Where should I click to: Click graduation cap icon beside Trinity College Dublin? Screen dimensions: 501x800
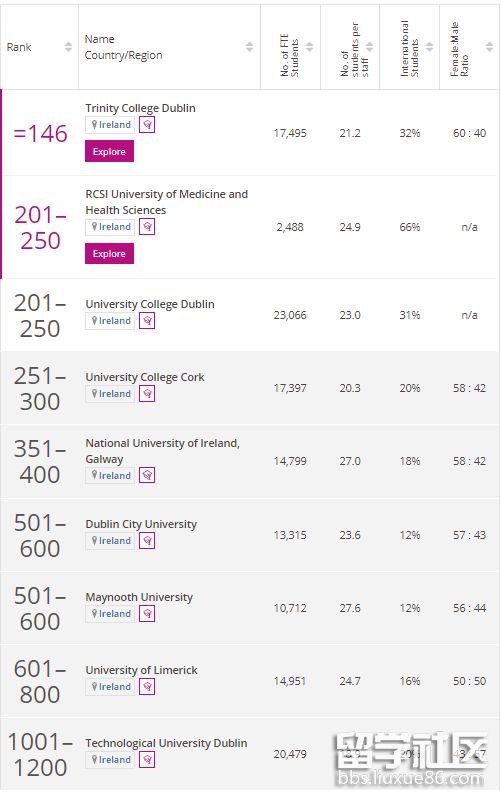[147, 124]
